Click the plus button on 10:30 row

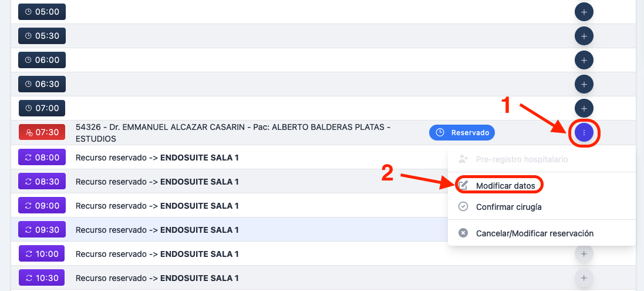pos(584,277)
